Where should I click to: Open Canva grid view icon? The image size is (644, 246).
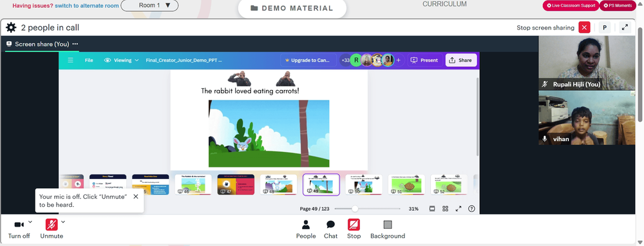click(445, 209)
